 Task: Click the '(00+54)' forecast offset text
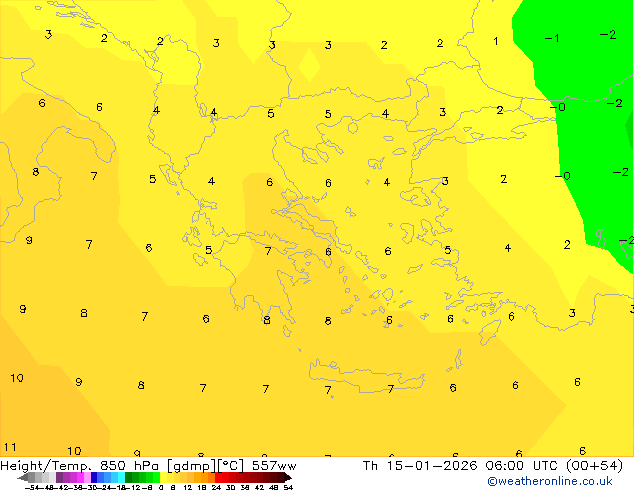pyautogui.click(x=594, y=466)
